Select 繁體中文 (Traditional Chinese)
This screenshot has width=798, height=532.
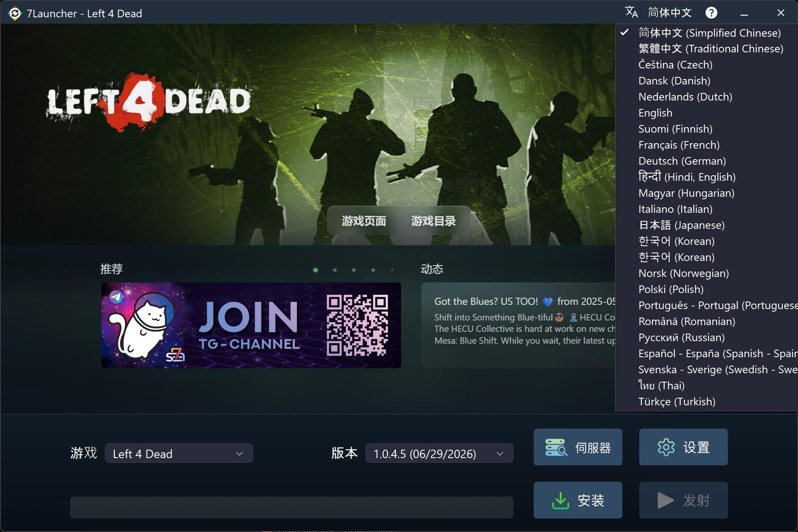[706, 49]
